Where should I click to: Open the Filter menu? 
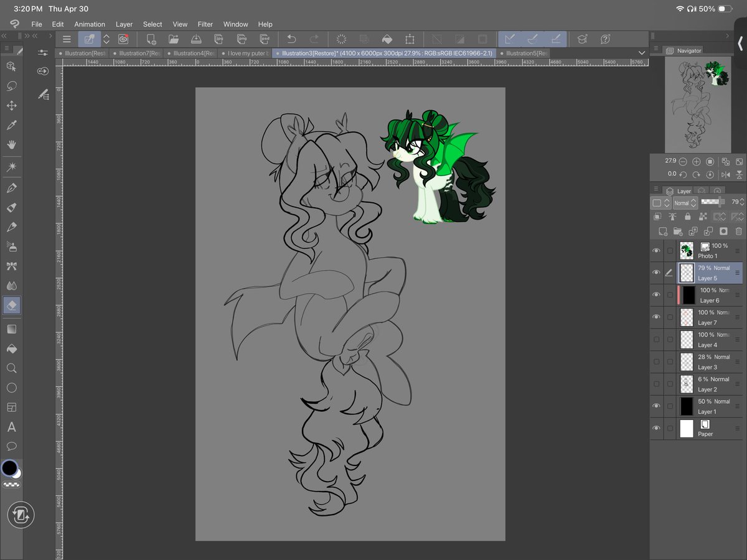(x=205, y=24)
